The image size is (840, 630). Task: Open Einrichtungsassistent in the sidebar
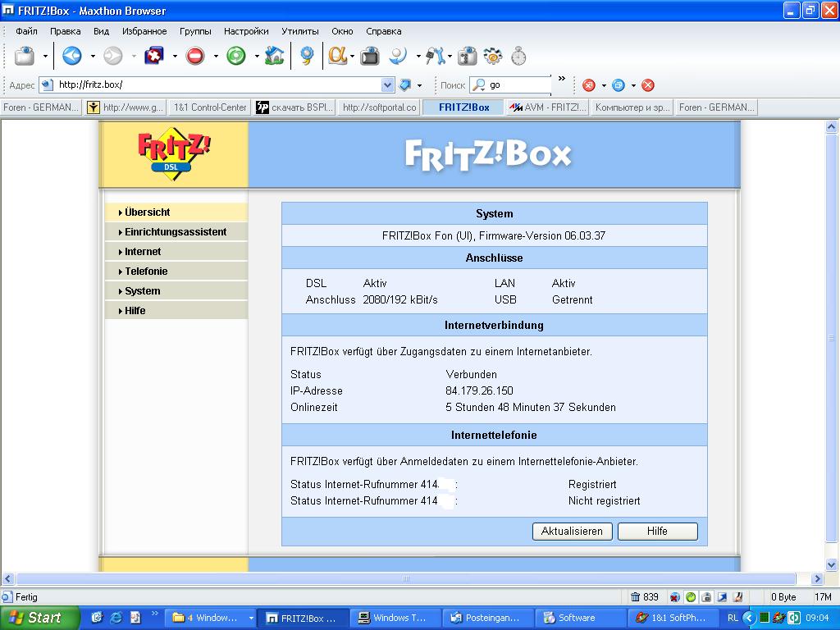[x=176, y=232]
